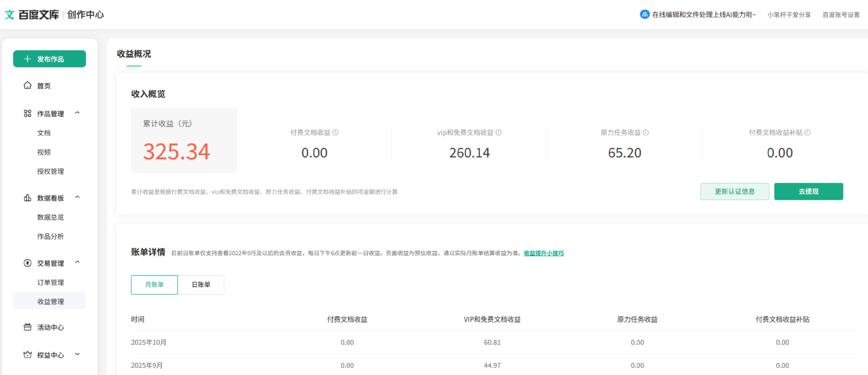Screen dimensions: 868x375
Task: Click the 发布作品 publish button
Action: [x=50, y=59]
